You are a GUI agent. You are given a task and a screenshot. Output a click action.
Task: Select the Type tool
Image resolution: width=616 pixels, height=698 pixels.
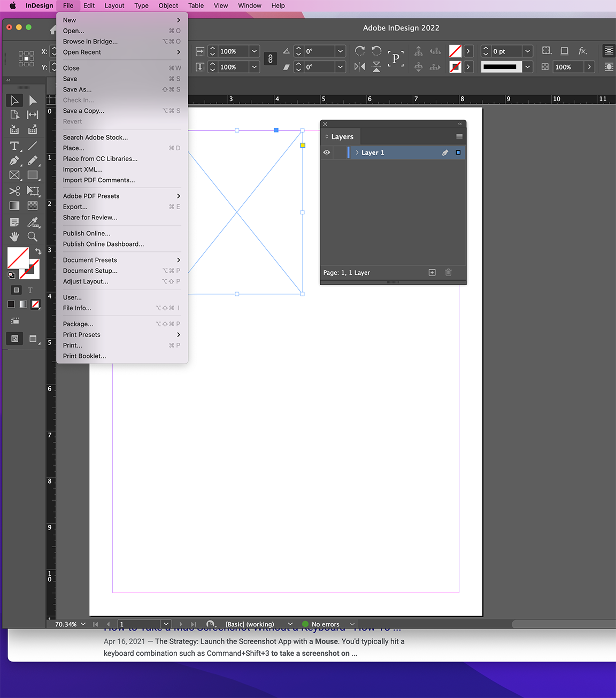14,145
